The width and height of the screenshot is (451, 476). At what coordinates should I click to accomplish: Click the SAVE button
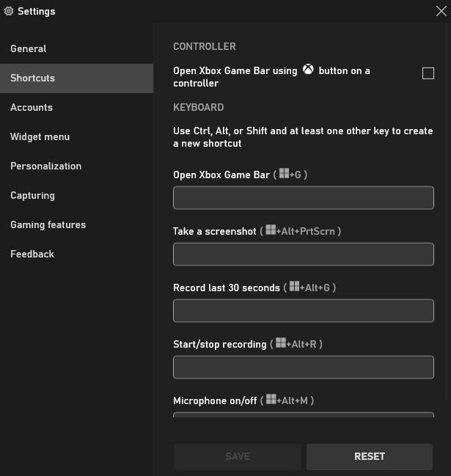pos(238,456)
